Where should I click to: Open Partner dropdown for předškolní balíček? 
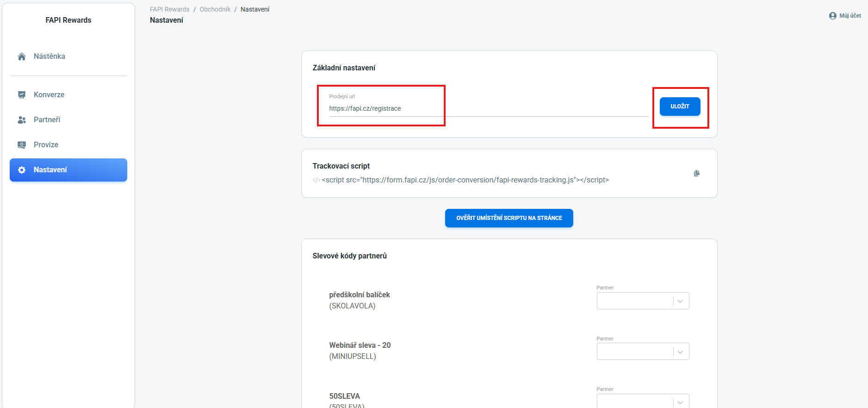click(643, 301)
